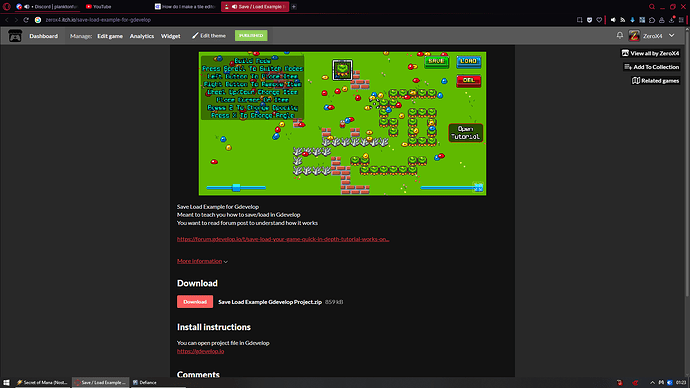The height and width of the screenshot is (388, 690).
Task: Click the RSS feed extension icon
Action: pos(623,20)
